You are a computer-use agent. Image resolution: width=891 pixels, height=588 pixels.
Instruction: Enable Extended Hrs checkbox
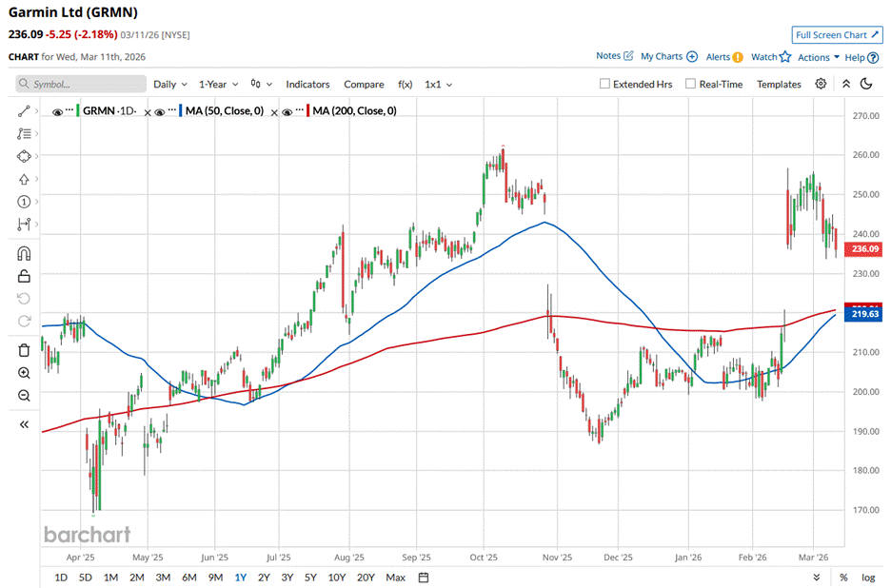point(604,84)
